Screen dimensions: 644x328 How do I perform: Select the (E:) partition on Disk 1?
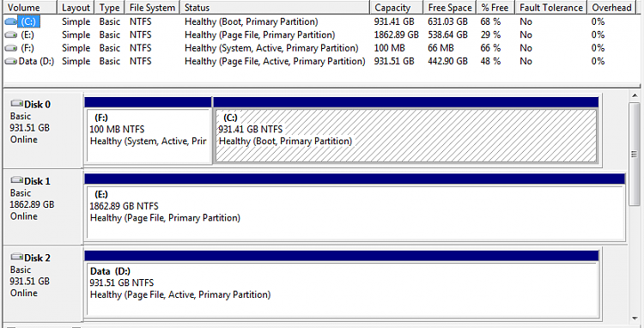(355, 207)
